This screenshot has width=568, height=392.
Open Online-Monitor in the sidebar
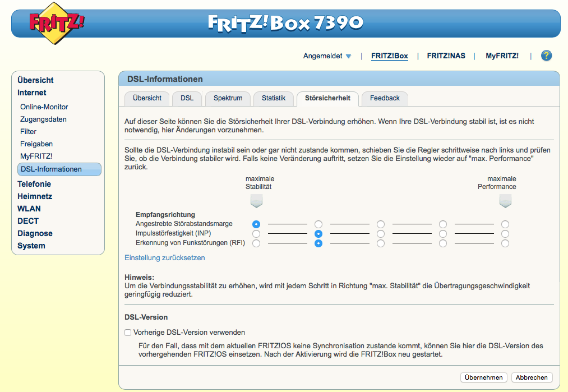coord(44,107)
